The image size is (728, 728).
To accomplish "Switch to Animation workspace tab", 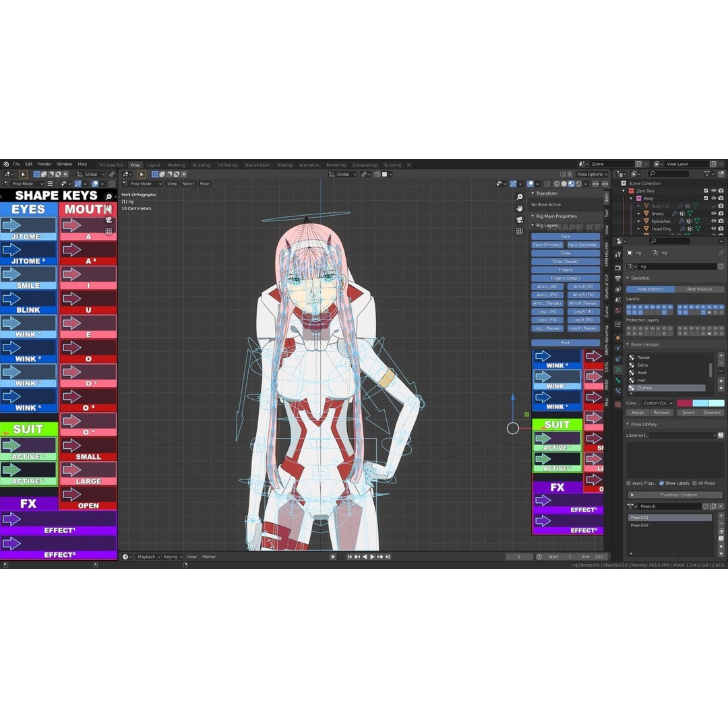I will coord(309,165).
